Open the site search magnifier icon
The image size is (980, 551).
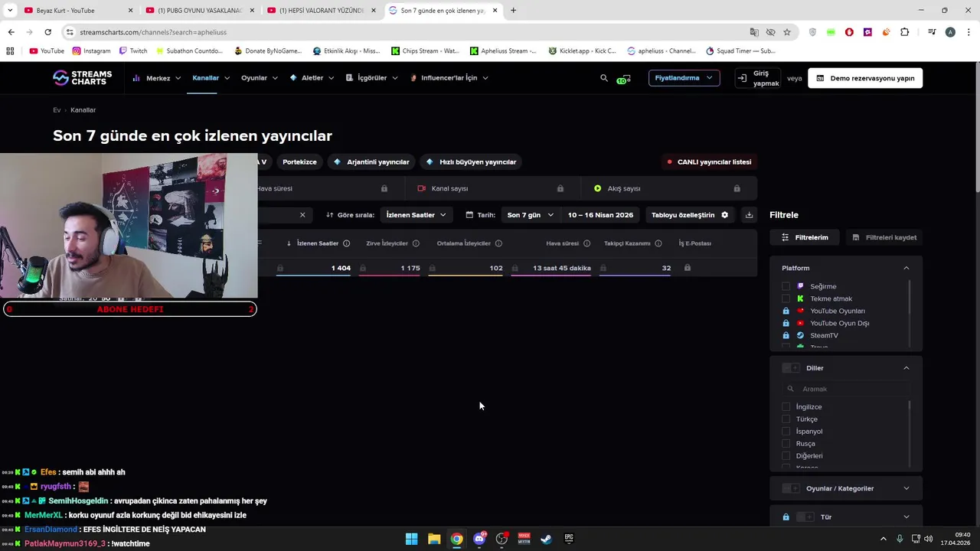(x=604, y=78)
